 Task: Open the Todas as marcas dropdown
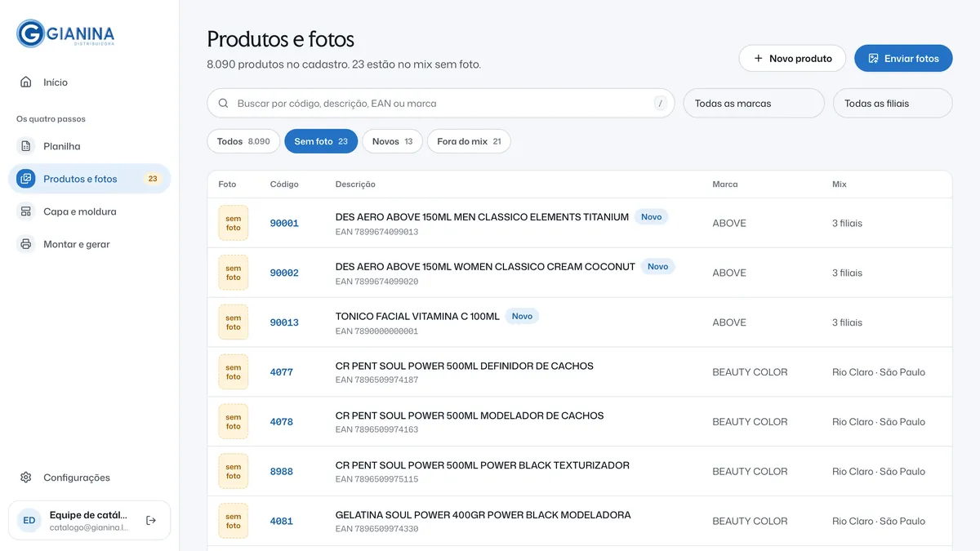click(x=754, y=104)
